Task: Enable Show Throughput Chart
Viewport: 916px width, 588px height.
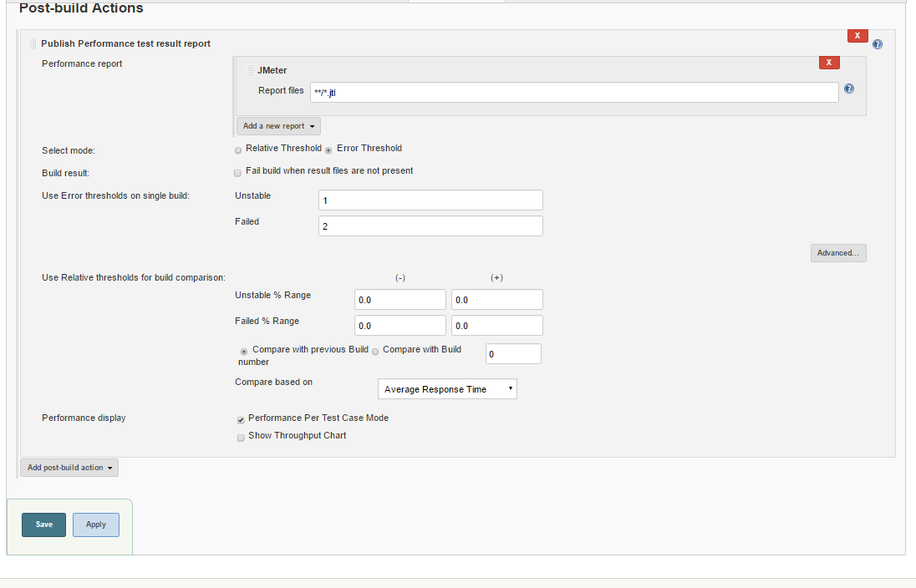Action: 241,437
